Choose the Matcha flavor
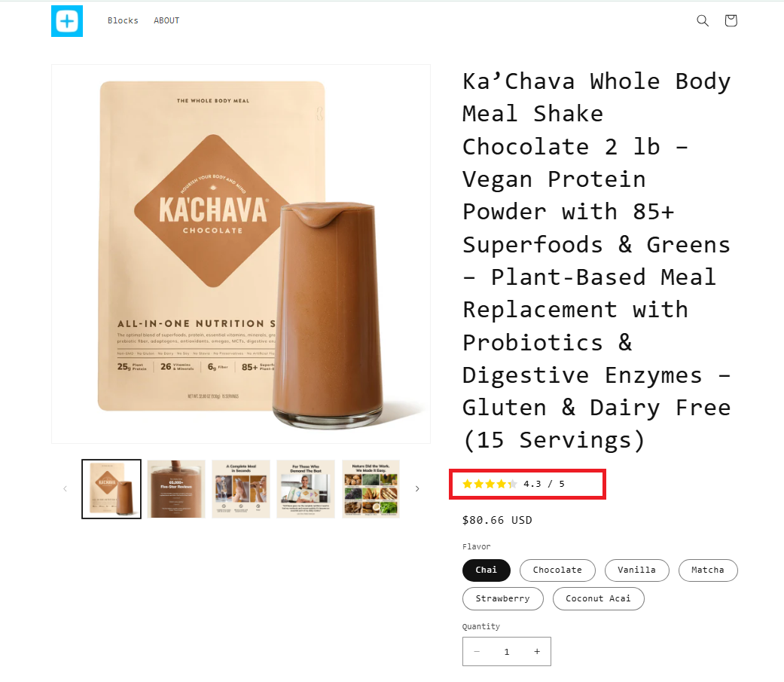Viewport: 784px width, 682px height. [x=707, y=570]
